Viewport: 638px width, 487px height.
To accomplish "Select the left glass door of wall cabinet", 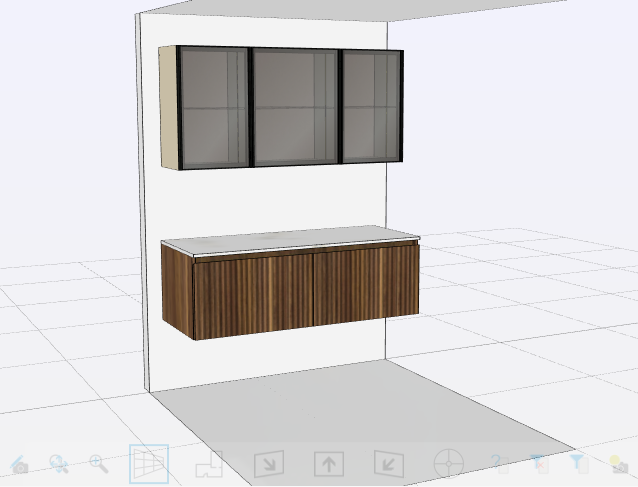I will [213, 107].
